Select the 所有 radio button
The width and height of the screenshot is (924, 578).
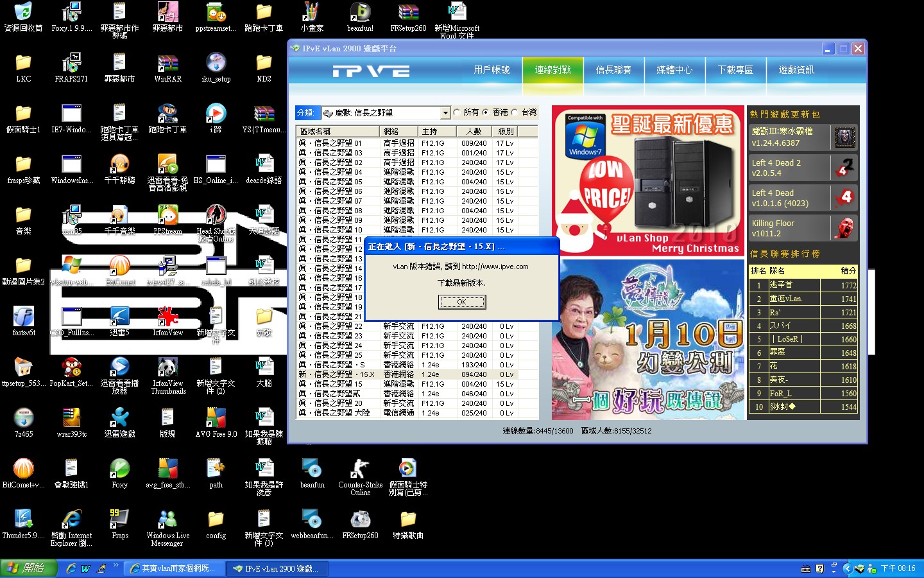click(x=457, y=112)
